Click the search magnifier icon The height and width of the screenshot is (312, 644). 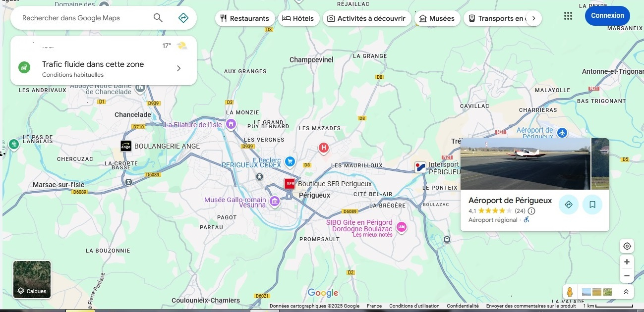pos(158,18)
